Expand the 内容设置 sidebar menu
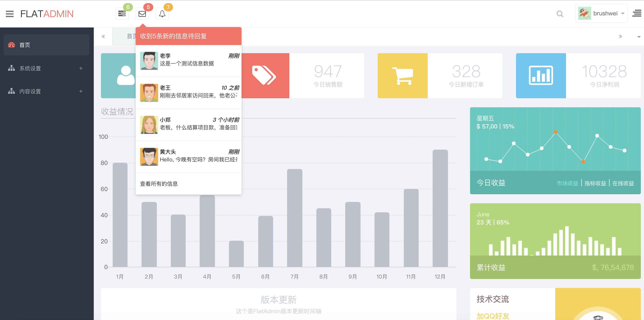The height and width of the screenshot is (320, 644). (46, 91)
